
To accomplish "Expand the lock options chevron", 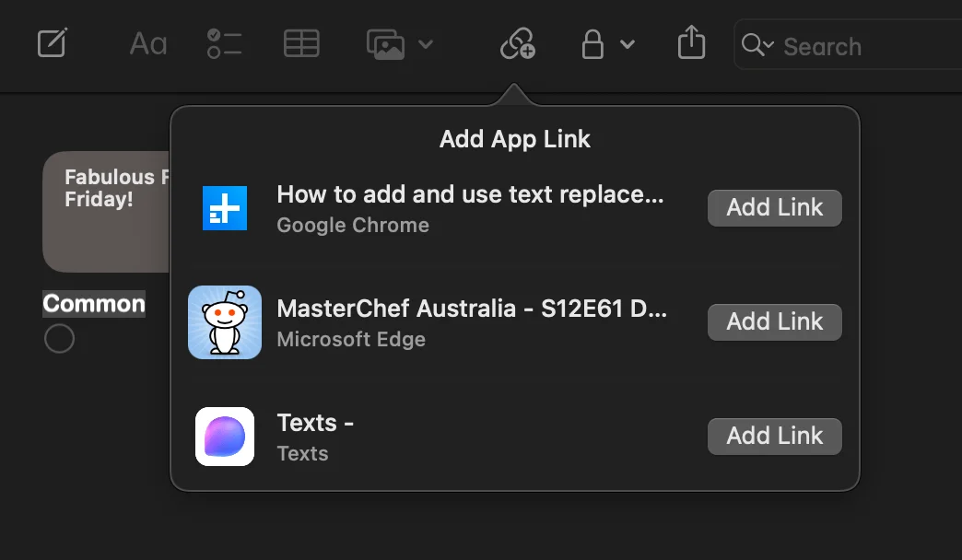I will point(628,43).
